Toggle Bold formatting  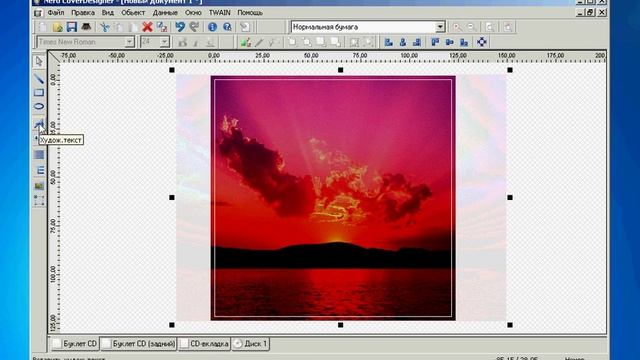182,42
